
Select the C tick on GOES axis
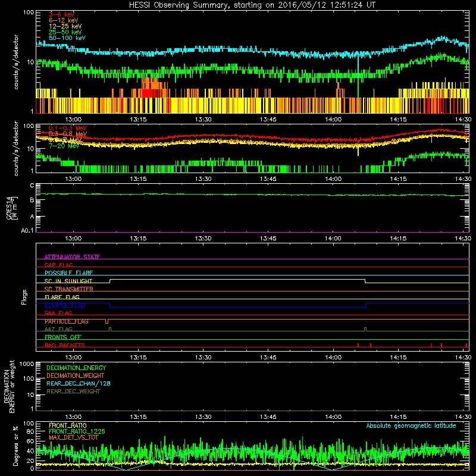pos(32,186)
